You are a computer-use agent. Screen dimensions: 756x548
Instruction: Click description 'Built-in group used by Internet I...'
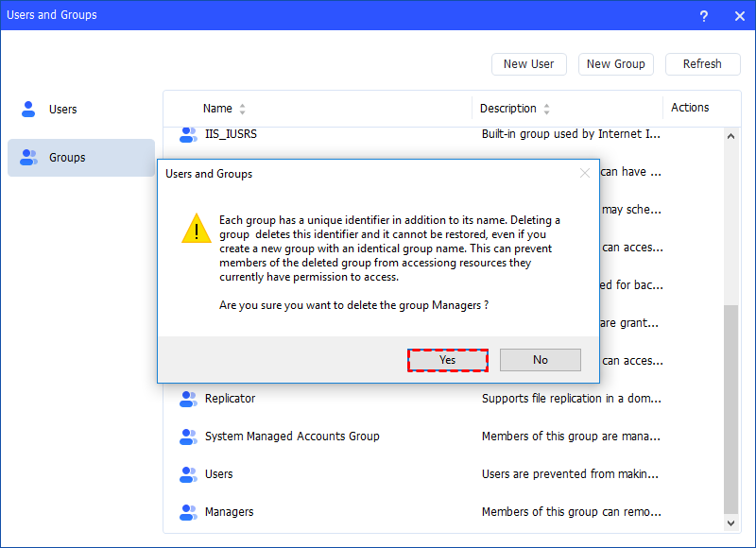coord(571,134)
